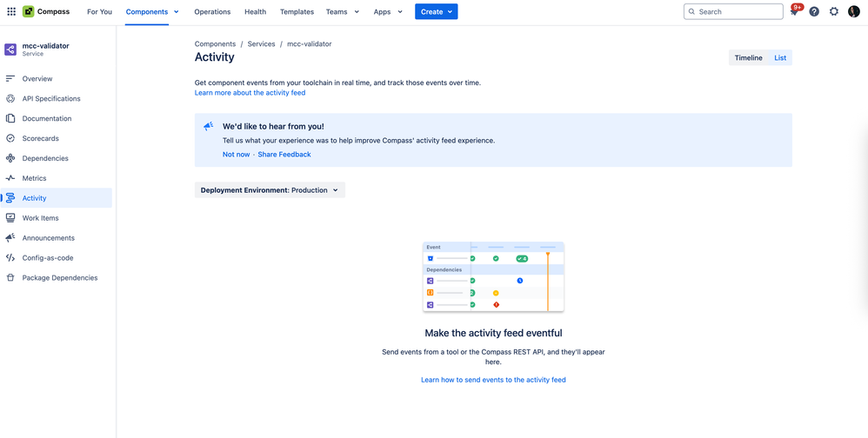
Task: Dismiss feedback banner with Not now
Action: [x=236, y=155]
